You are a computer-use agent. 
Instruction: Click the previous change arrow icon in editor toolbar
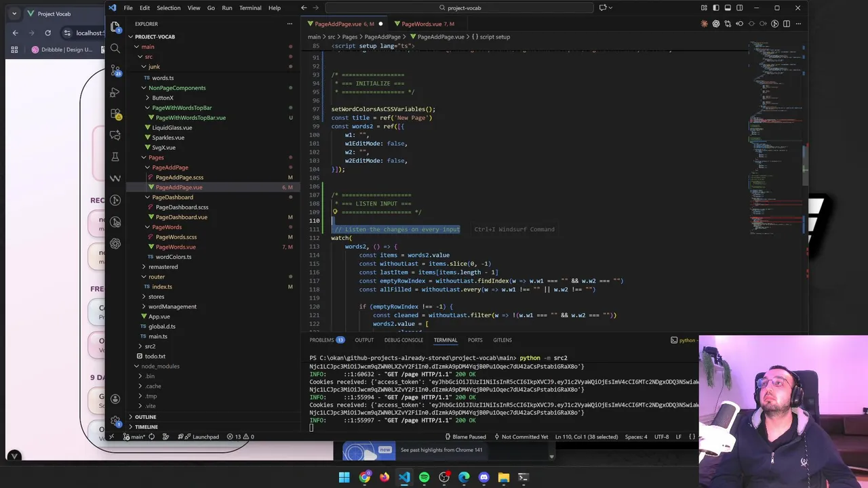point(740,24)
